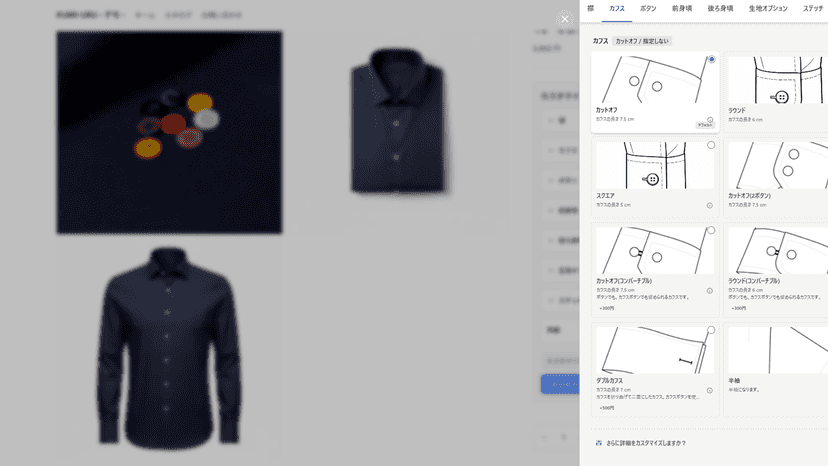The width and height of the screenshot is (828, 466).
Task: Click the カットオフ(2ボタン) cuff illustration
Action: point(778,165)
